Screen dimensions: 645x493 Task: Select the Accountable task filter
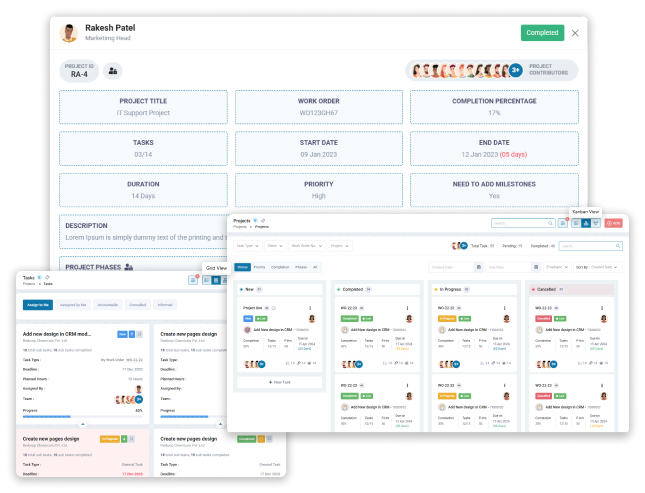(x=108, y=305)
